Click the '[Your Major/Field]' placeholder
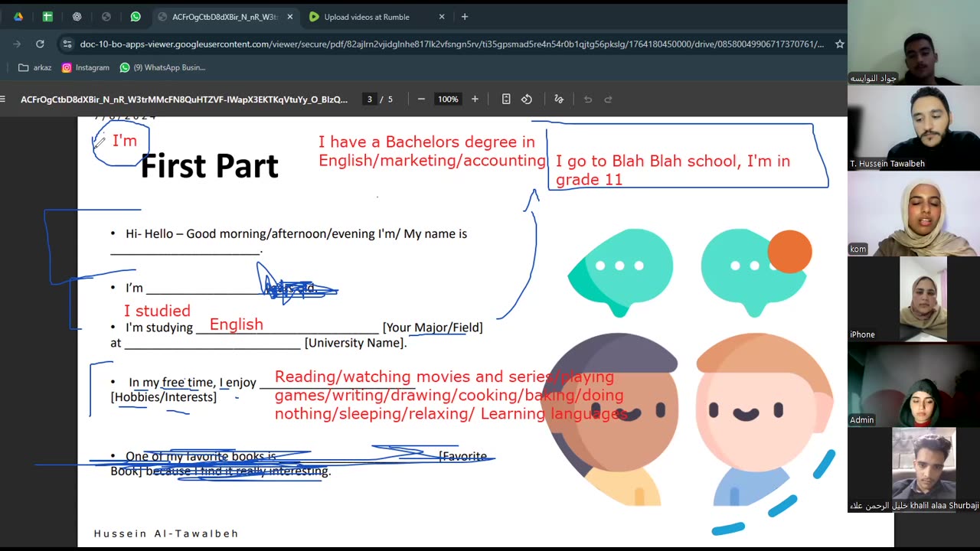The width and height of the screenshot is (980, 551). click(x=433, y=328)
